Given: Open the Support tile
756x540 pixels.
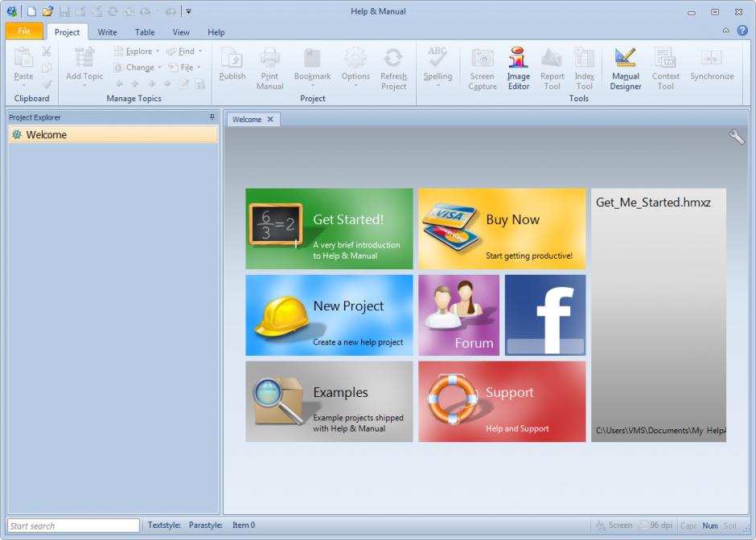Looking at the screenshot, I should coord(502,402).
